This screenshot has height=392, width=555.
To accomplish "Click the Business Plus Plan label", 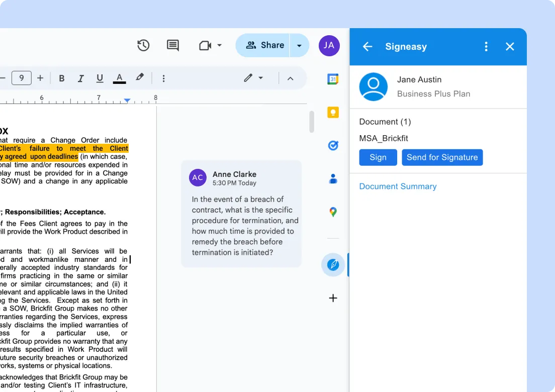I will click(x=433, y=94).
